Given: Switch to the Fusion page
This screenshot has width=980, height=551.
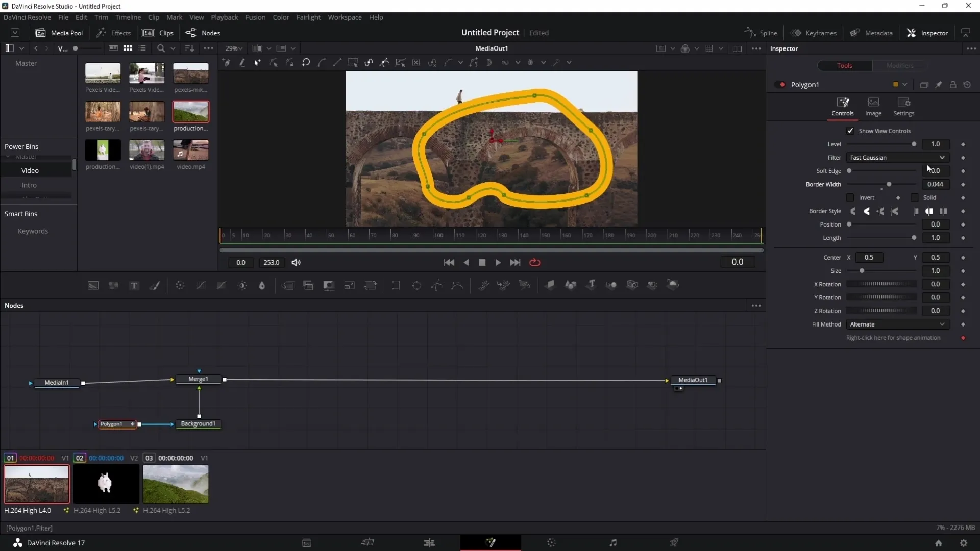Looking at the screenshot, I should tap(491, 542).
